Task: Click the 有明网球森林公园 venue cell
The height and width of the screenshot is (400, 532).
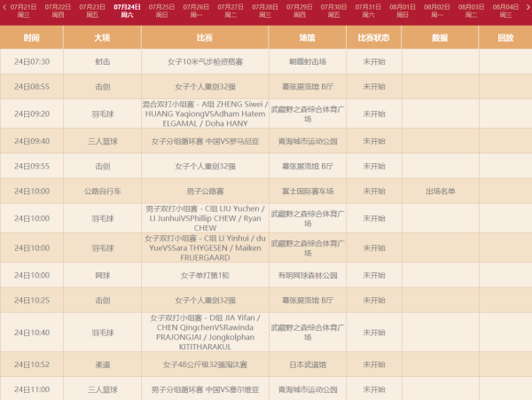Action: (x=308, y=276)
